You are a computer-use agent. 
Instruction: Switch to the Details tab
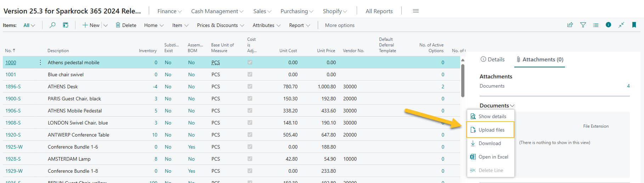pyautogui.click(x=492, y=60)
